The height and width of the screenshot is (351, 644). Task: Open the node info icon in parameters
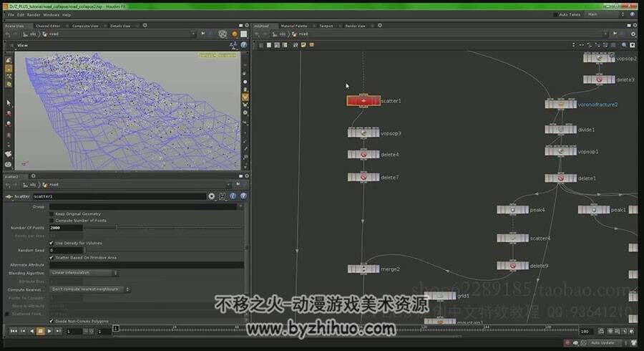[233, 196]
